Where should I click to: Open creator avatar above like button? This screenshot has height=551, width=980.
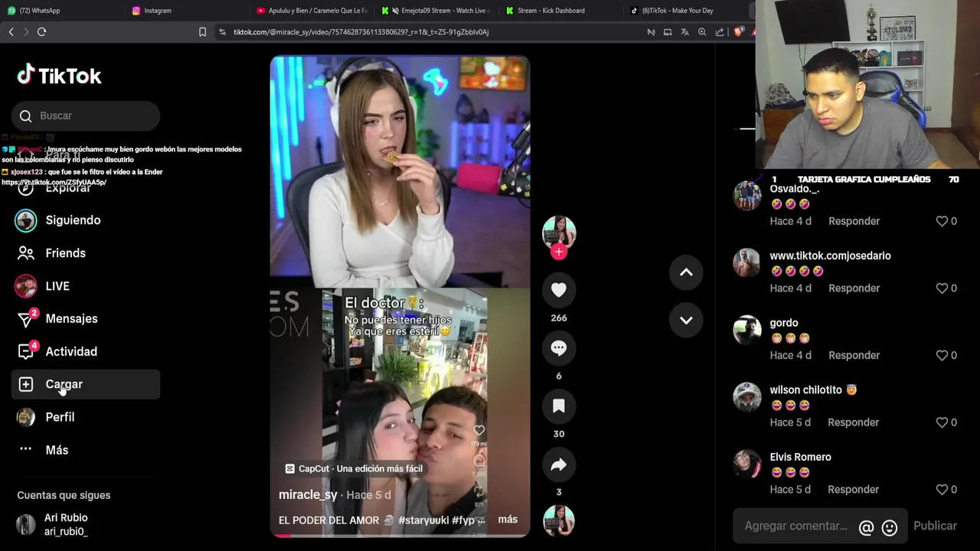coord(559,232)
